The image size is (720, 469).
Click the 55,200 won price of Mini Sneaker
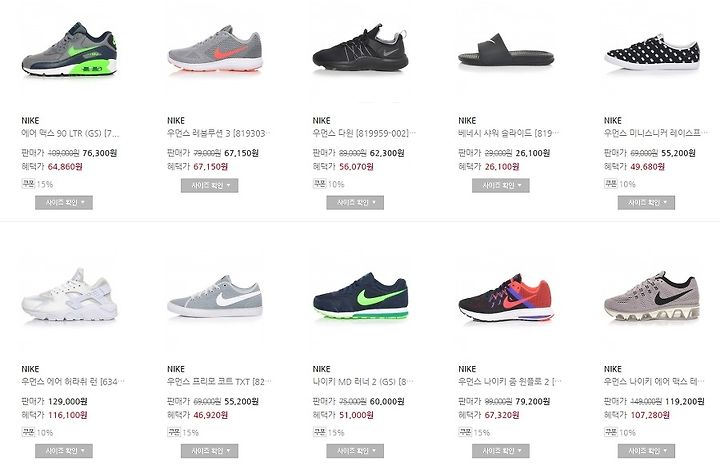point(678,153)
